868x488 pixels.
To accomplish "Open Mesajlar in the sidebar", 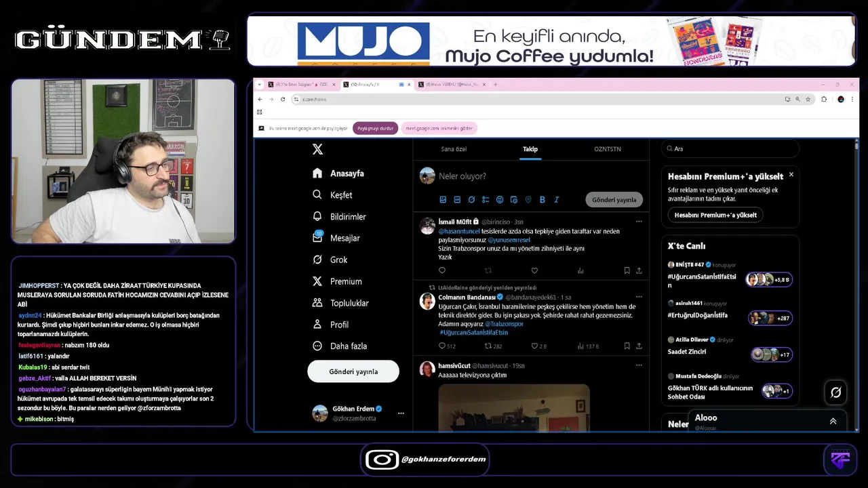I will click(336, 238).
